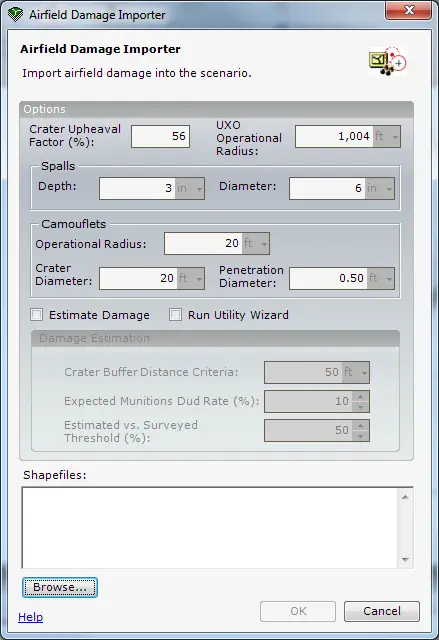This screenshot has width=439, height=640.
Task: Click the Crater Upheaval Factor field
Action: 160,136
